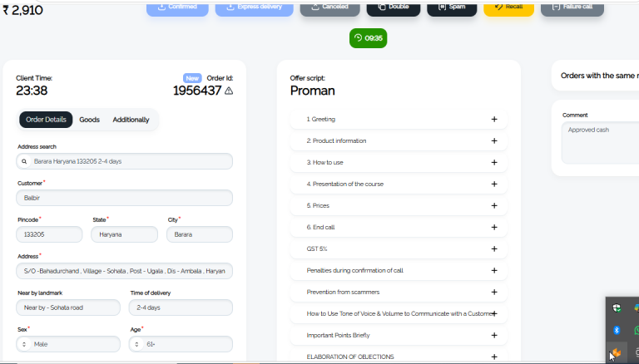Expand Penalties during confirmation of call
639x364 pixels.
coord(399,270)
